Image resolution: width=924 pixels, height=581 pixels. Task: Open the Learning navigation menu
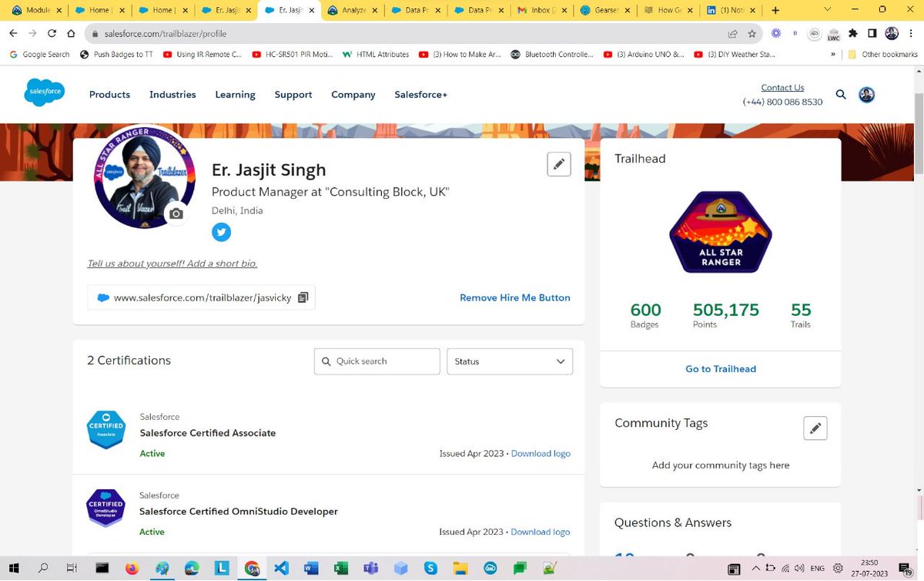(235, 95)
